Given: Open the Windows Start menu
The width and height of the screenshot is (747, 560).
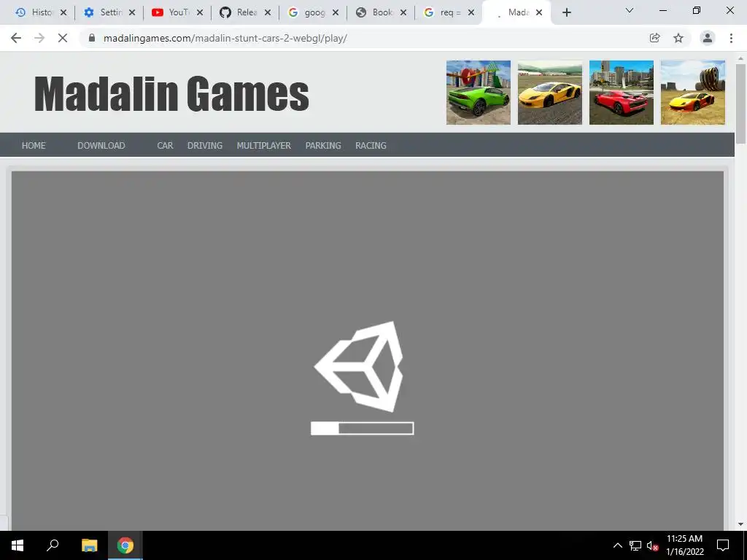Looking at the screenshot, I should (x=18, y=545).
